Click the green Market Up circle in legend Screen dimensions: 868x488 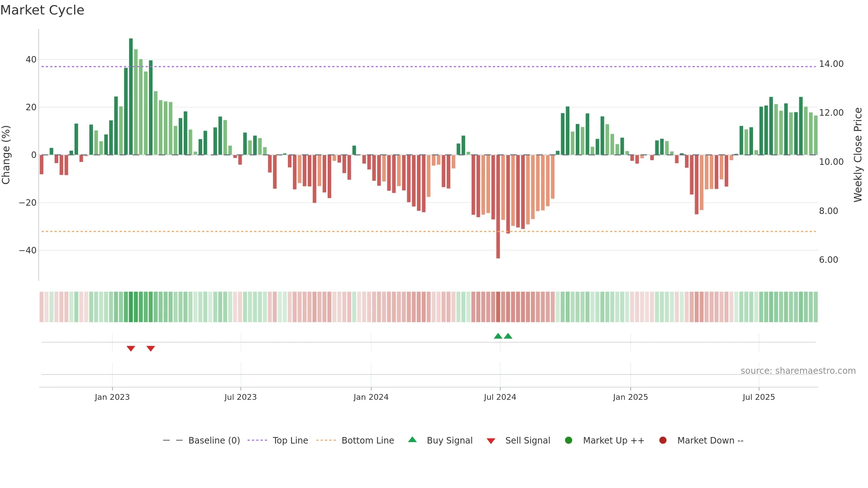[569, 440]
